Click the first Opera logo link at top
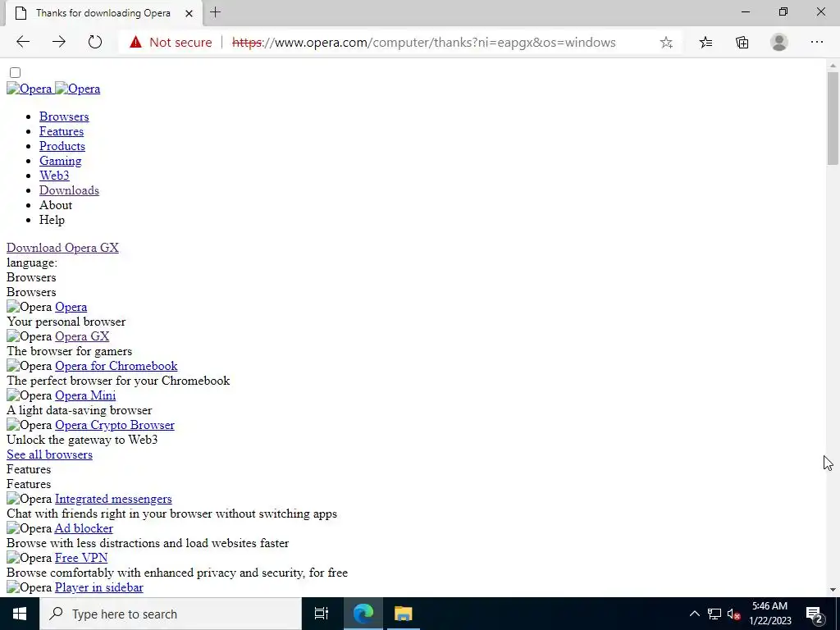Screen dimensions: 840x630 tap(29, 89)
